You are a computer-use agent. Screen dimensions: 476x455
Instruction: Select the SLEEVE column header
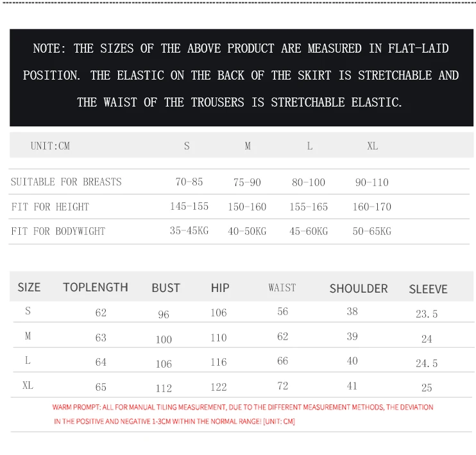tap(428, 289)
